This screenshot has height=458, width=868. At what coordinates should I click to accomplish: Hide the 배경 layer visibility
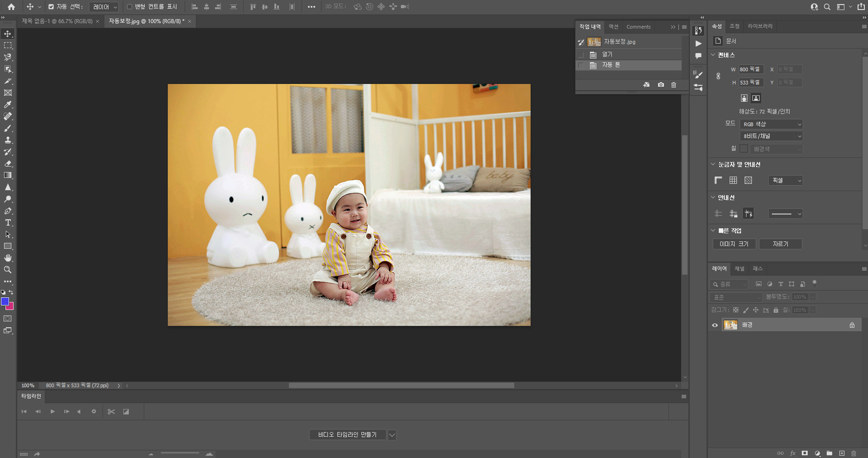pyautogui.click(x=715, y=325)
